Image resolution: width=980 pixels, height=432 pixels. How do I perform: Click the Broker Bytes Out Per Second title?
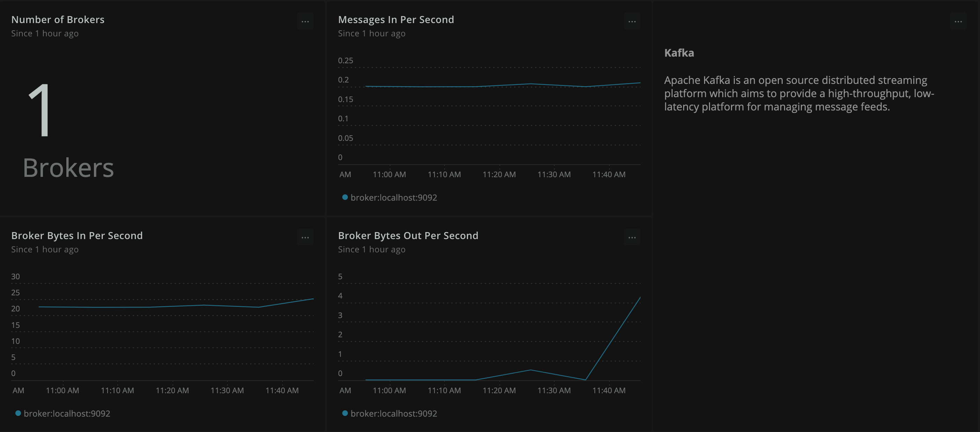point(408,236)
